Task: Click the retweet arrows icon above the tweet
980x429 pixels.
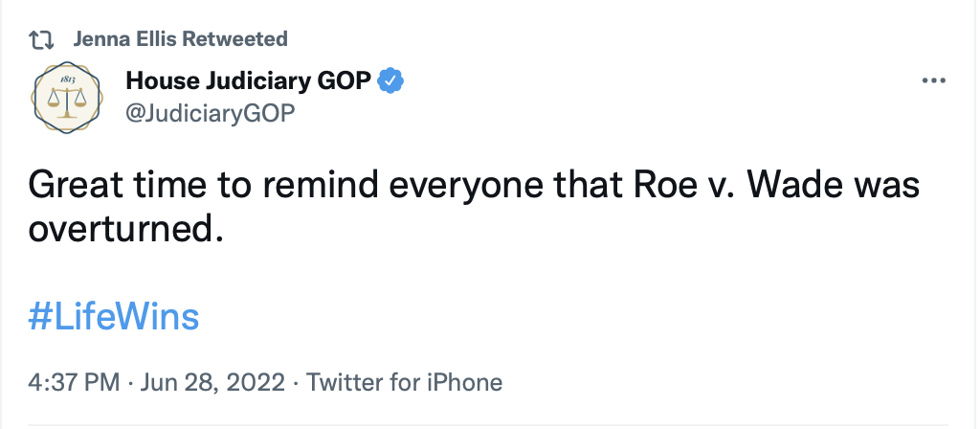Action: pos(42,40)
